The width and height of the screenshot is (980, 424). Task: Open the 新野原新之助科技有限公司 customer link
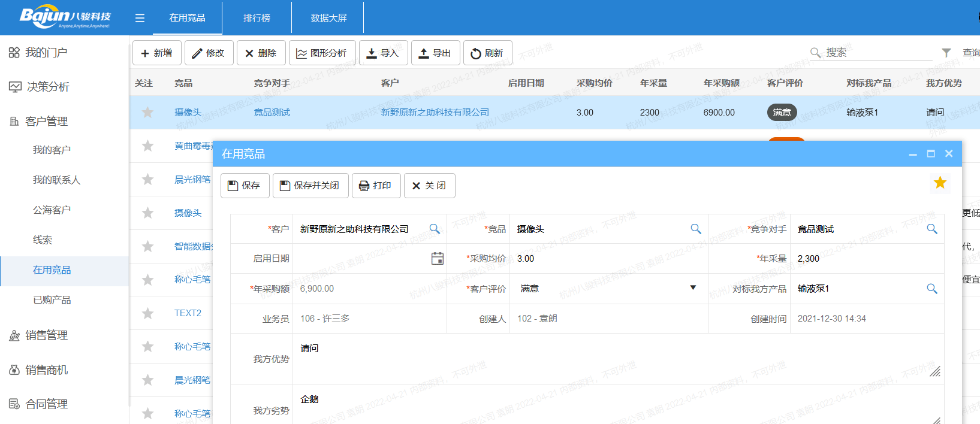tap(435, 113)
